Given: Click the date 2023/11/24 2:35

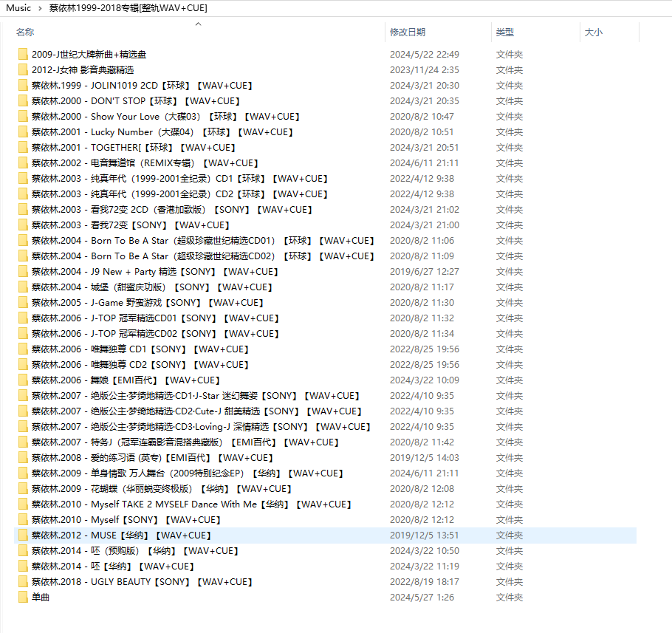Looking at the screenshot, I should pos(425,70).
